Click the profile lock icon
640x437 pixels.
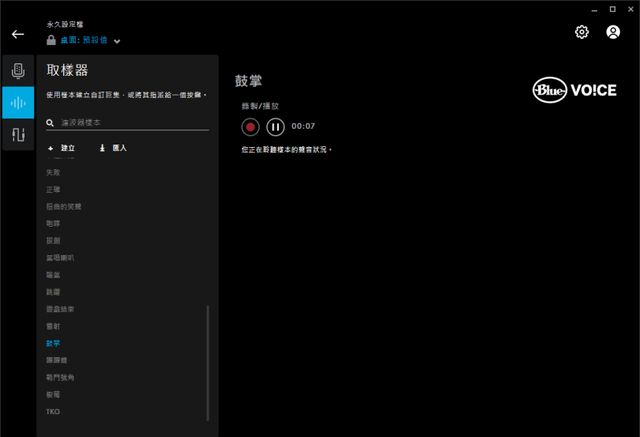pos(51,40)
